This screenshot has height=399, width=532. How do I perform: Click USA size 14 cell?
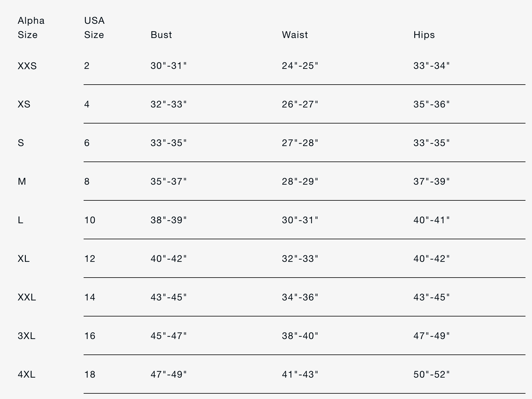pos(90,297)
